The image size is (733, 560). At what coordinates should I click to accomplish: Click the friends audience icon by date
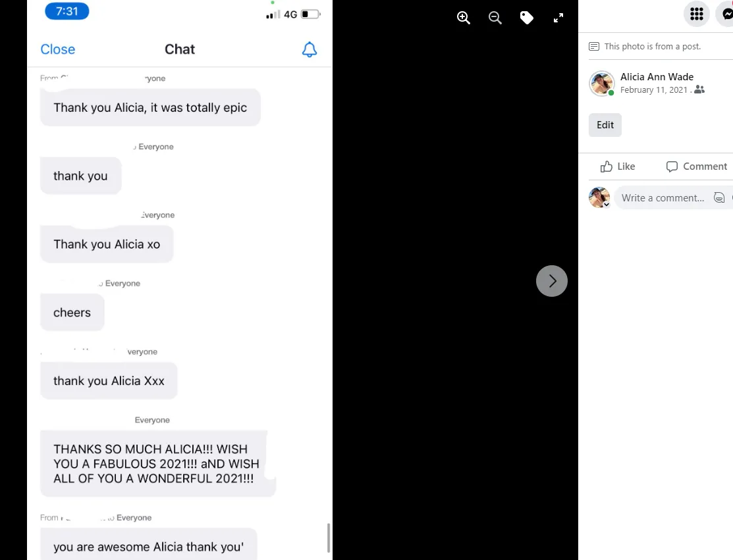[699, 89]
